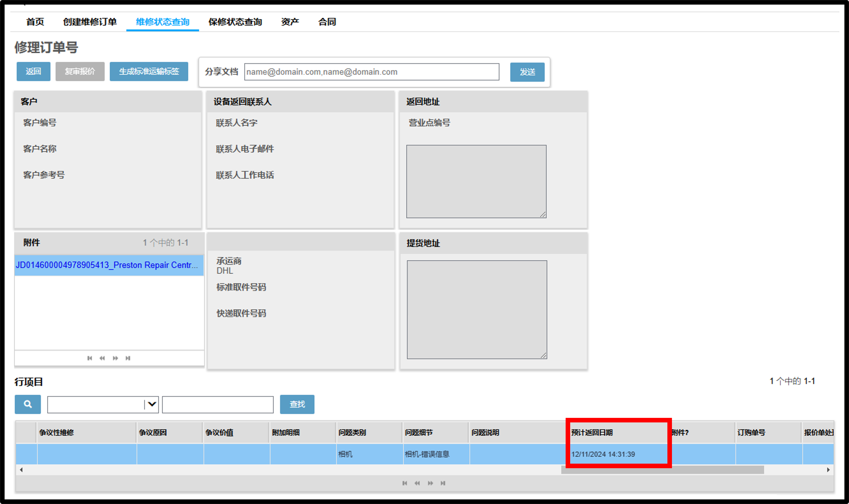Go to last page in 附件 pager
Image resolution: width=849 pixels, height=504 pixels.
[x=128, y=358]
